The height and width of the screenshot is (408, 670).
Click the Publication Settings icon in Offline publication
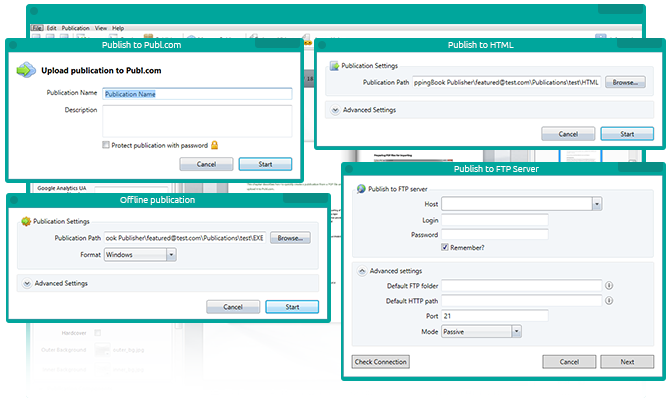coord(26,221)
